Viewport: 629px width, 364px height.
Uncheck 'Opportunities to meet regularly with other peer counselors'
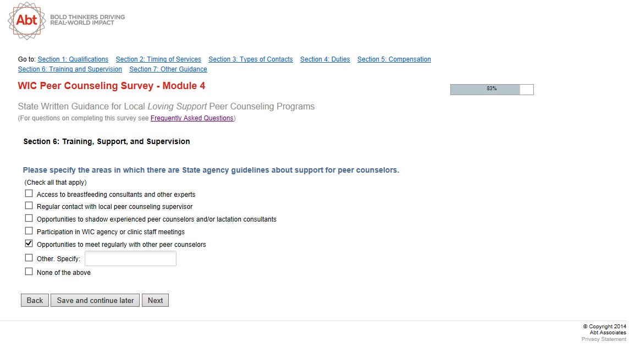[29, 244]
